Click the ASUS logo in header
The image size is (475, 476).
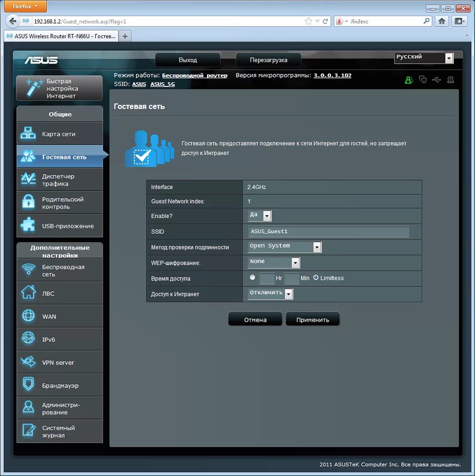(41, 60)
